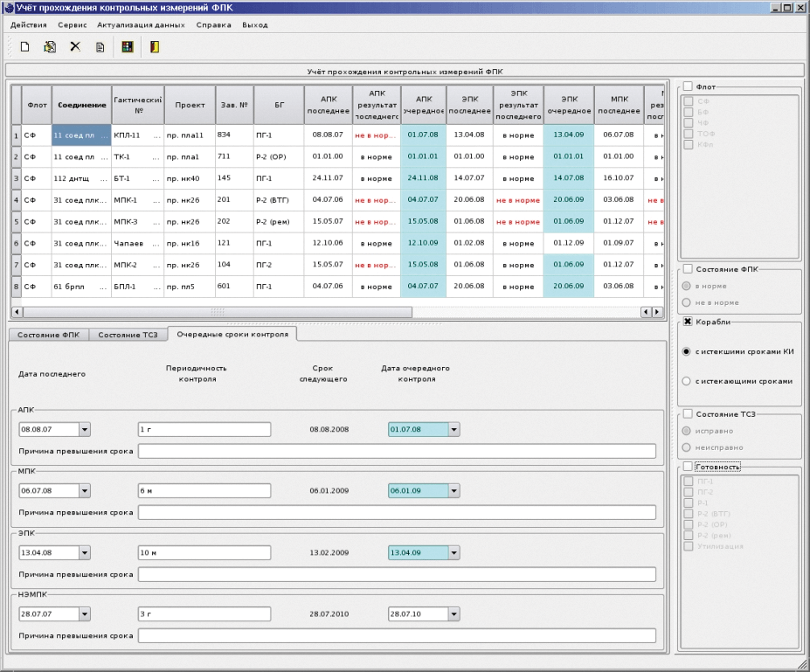Enable the Состояние ТСЗ filter checkbox
810x672 pixels.
pyautogui.click(x=688, y=413)
